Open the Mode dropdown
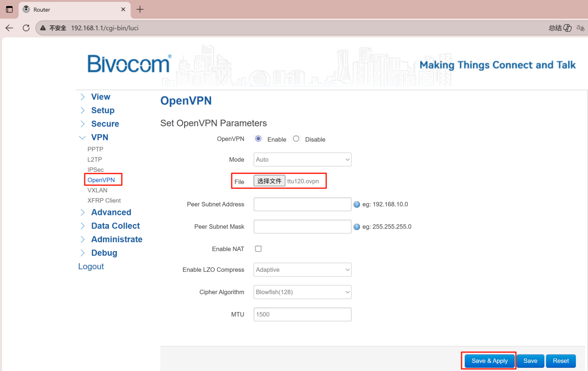 302,159
